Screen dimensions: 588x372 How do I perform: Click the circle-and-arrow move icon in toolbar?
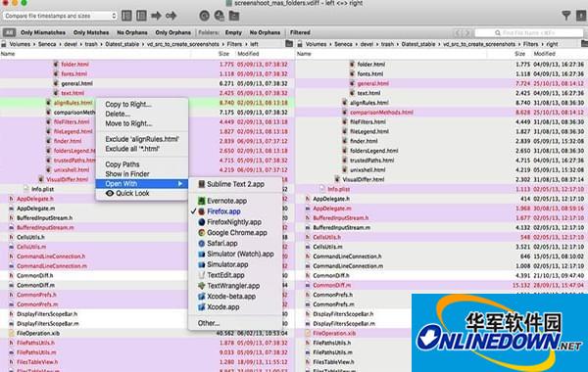(x=171, y=16)
